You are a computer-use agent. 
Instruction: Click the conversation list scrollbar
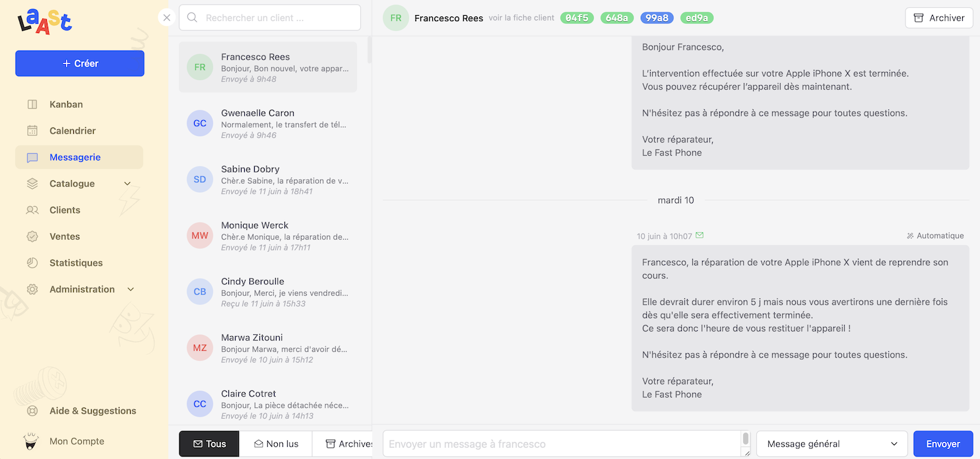pos(370,50)
